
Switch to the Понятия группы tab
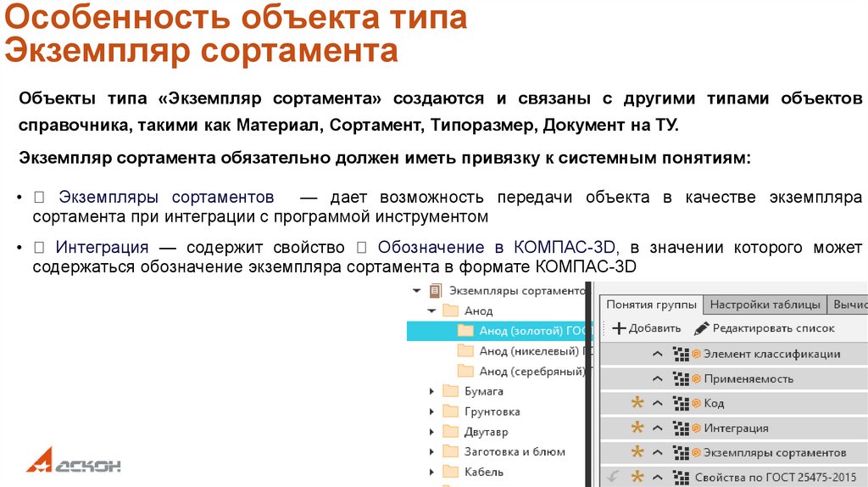pyautogui.click(x=652, y=305)
